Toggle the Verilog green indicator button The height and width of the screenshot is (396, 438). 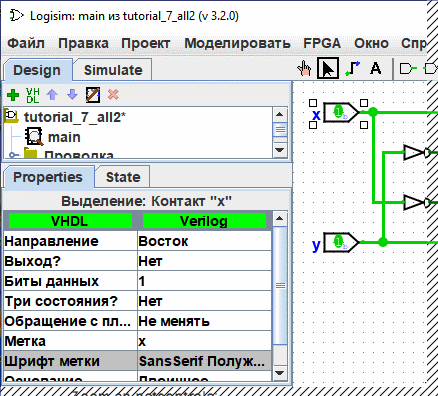[204, 221]
